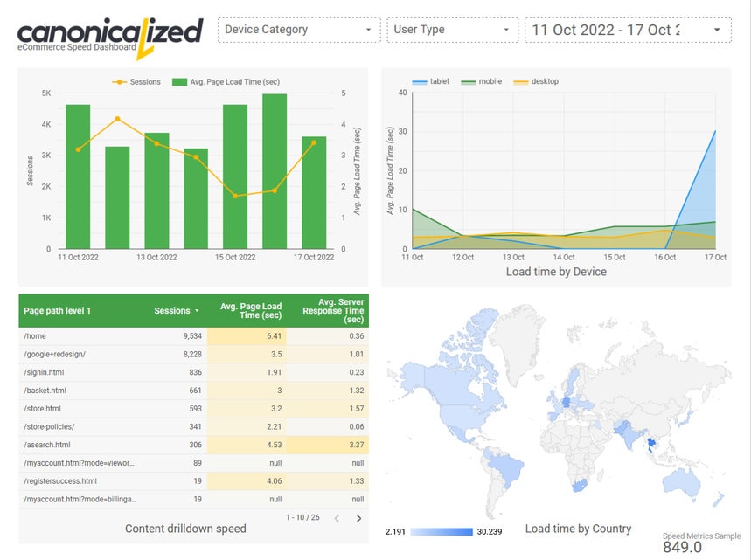This screenshot has width=751, height=560.
Task: Open the Device Category filter dropdown
Action: click(x=299, y=29)
